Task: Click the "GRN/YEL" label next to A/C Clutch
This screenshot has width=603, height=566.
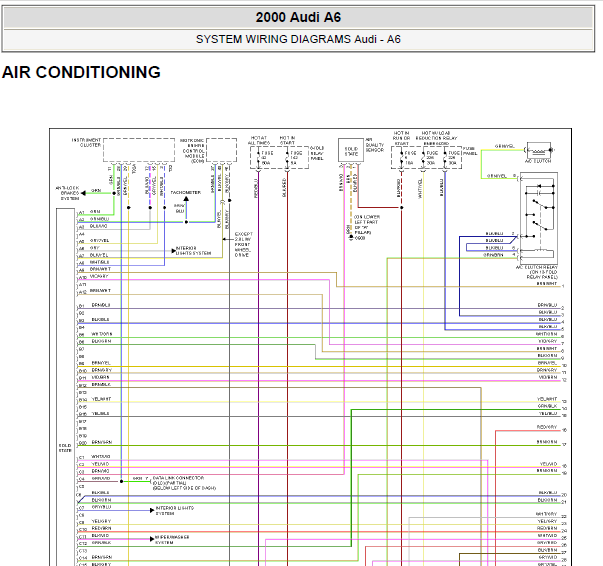Action: [505, 146]
